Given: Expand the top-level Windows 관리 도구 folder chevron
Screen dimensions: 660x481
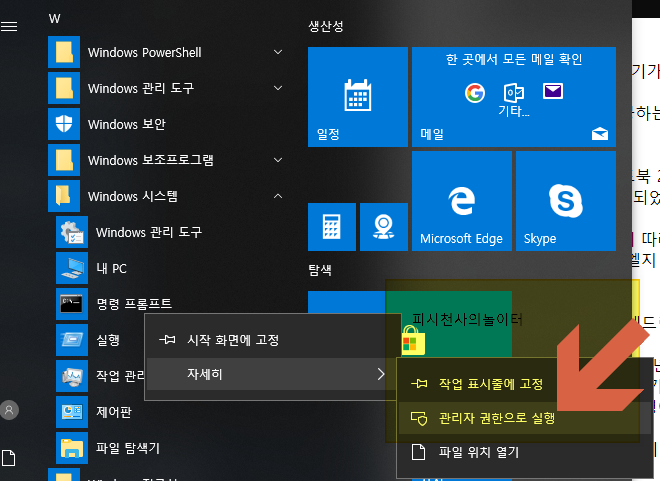Looking at the screenshot, I should click(278, 88).
